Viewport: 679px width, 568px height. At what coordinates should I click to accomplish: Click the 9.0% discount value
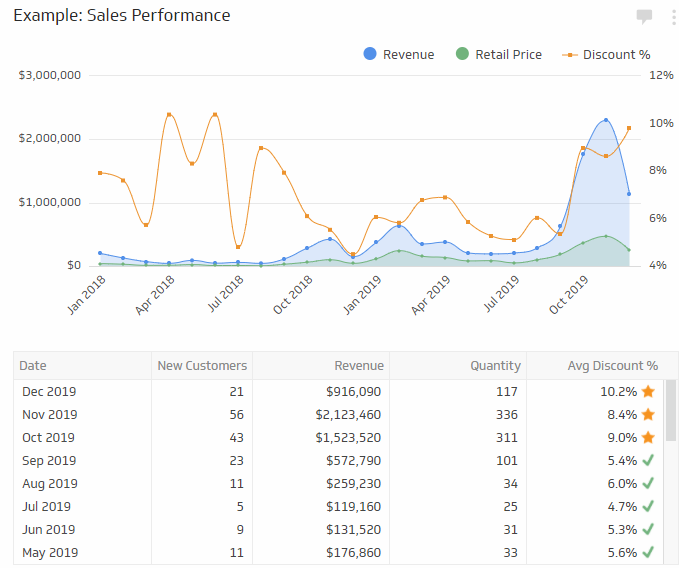point(622,438)
